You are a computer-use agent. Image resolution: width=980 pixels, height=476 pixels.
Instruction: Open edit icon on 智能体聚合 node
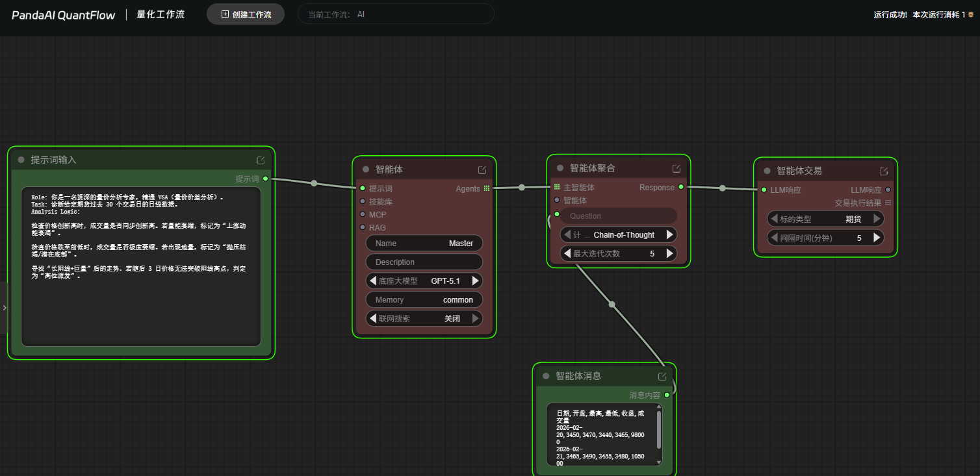677,169
